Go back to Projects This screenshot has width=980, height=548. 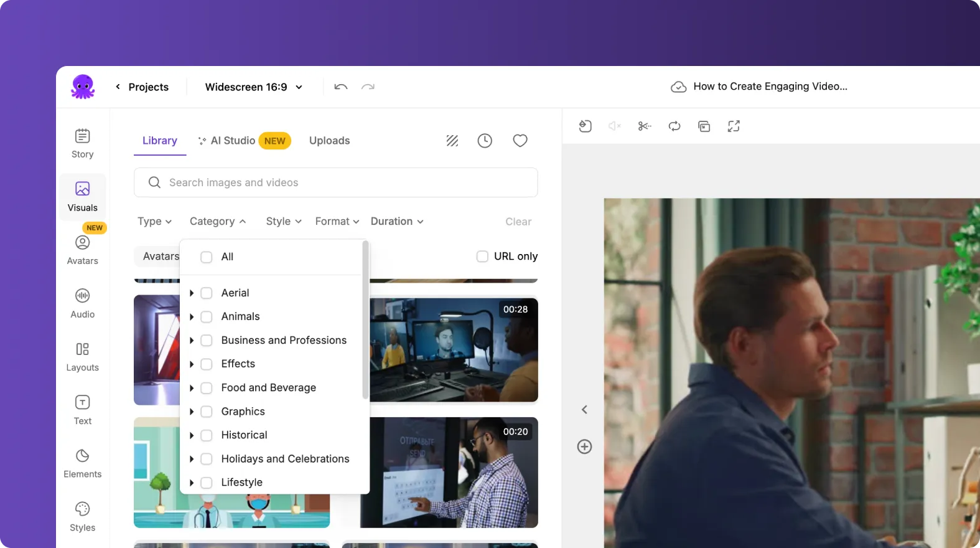click(x=142, y=87)
